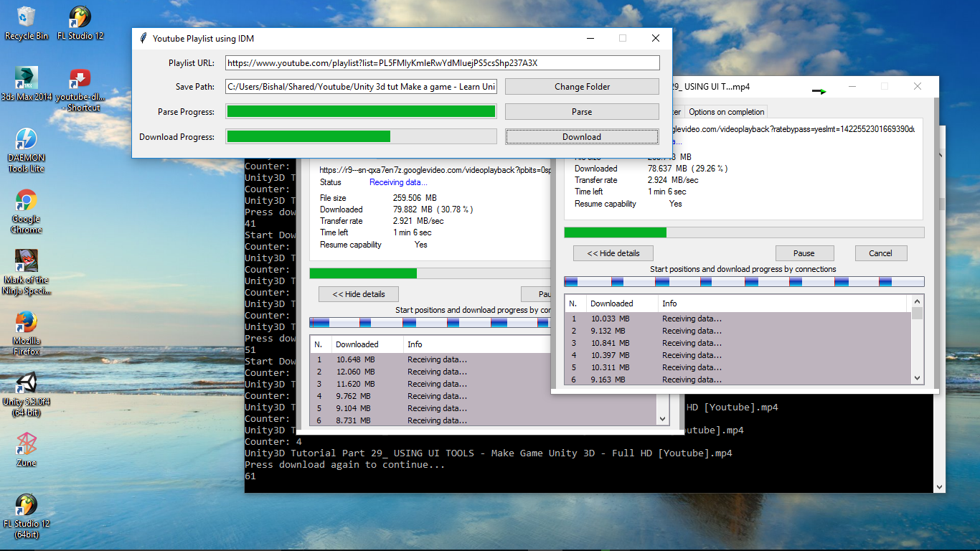The width and height of the screenshot is (980, 551).
Task: Minimize the right IDM download window
Action: [852, 86]
